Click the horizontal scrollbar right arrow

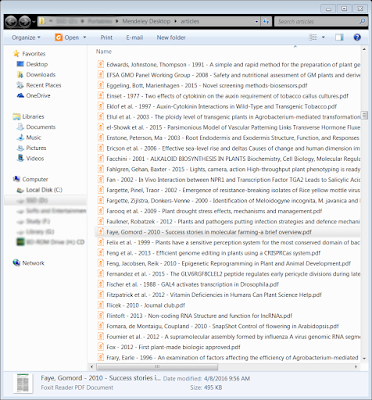pos(356,367)
